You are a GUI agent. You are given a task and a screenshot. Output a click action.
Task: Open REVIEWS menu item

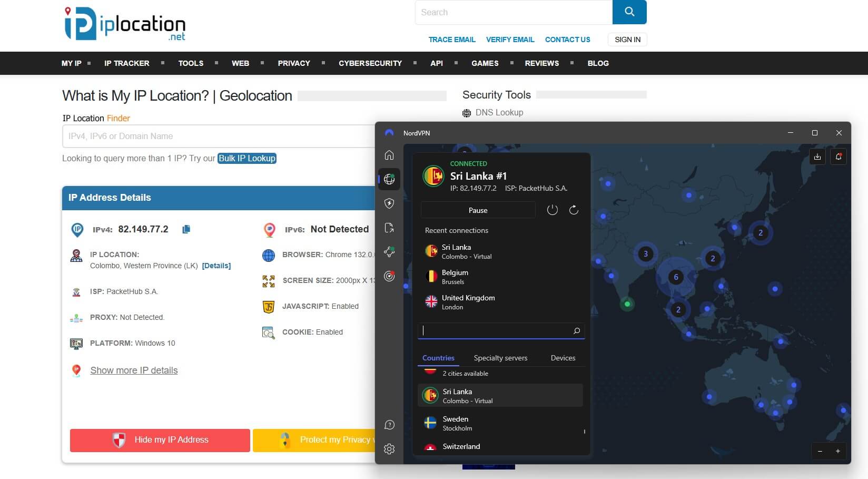[x=542, y=63]
